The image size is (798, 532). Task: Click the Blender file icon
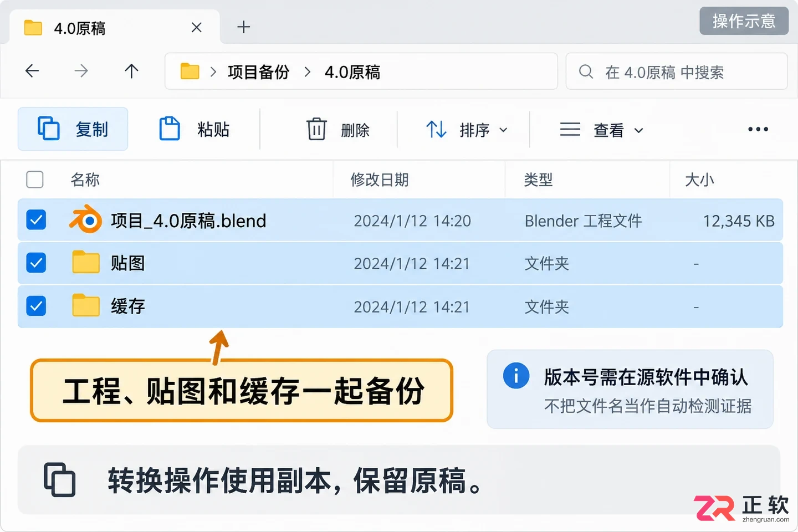(85, 220)
